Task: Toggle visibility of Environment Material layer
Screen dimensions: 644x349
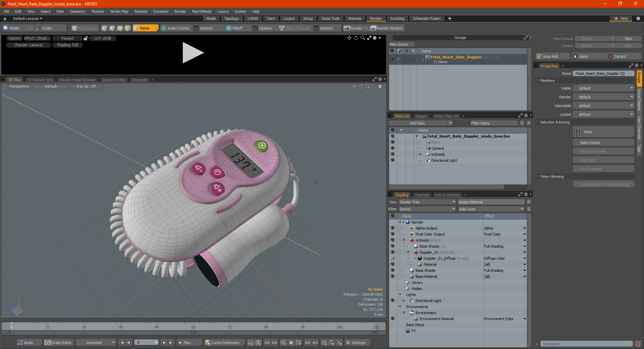Action: (x=392, y=319)
